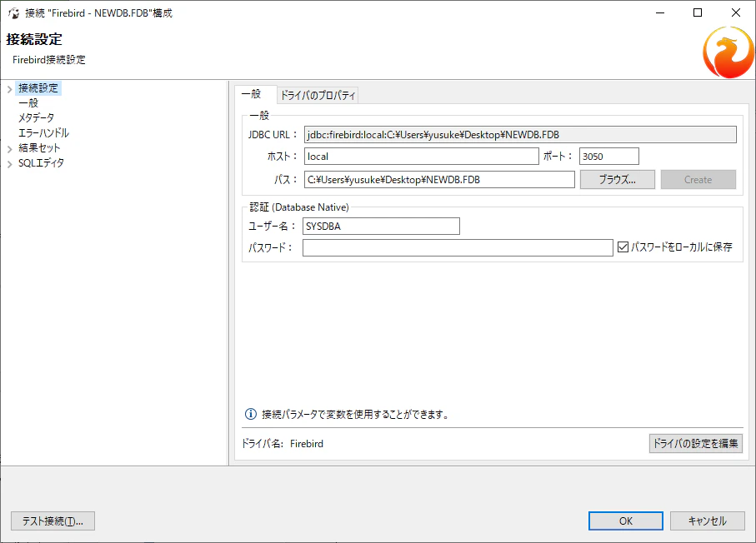Click the DBeaver app icon in the title bar
The width and height of the screenshot is (756, 543).
pos(14,13)
